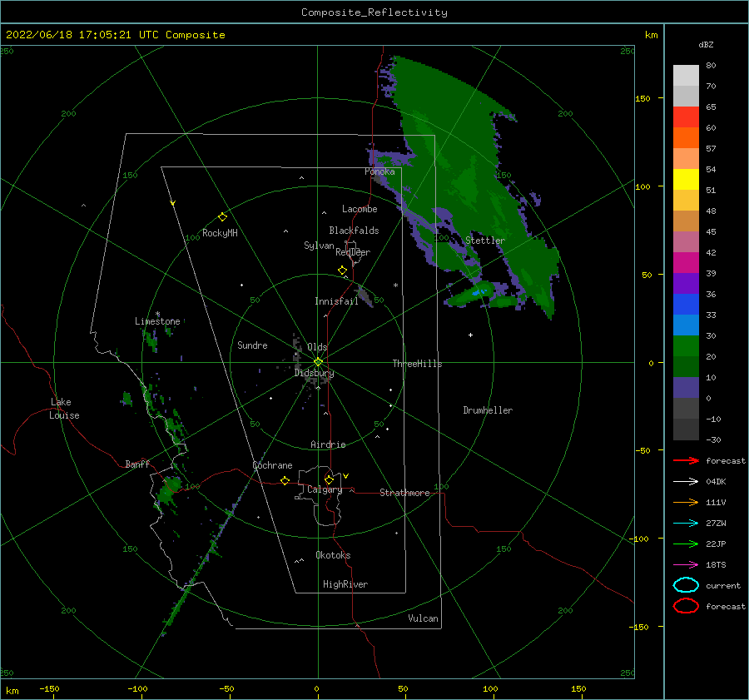This screenshot has width=749, height=700.
Task: Click the RedDeer city label
Action: click(353, 252)
